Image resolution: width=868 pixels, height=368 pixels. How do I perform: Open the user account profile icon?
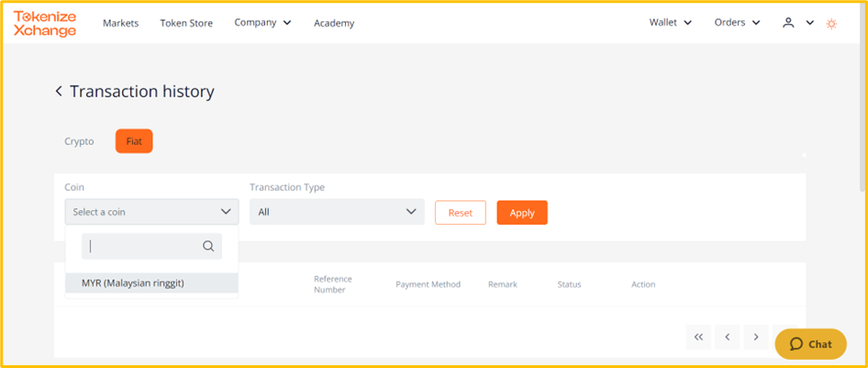(788, 23)
